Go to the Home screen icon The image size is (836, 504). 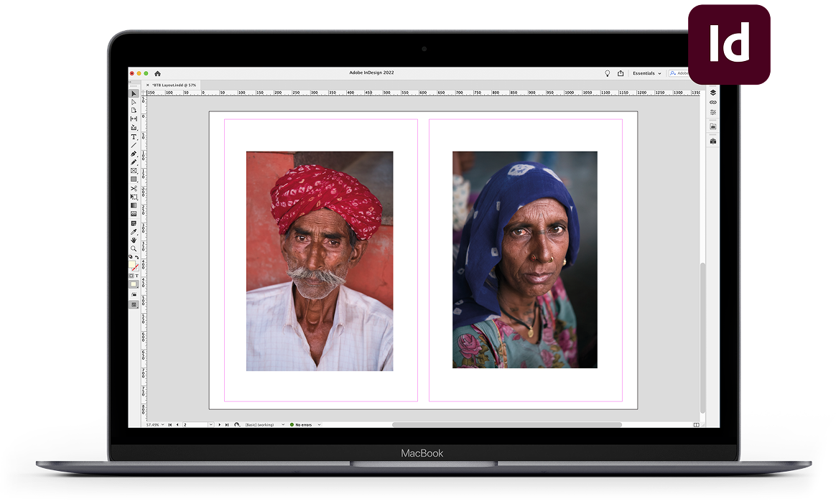pos(157,73)
